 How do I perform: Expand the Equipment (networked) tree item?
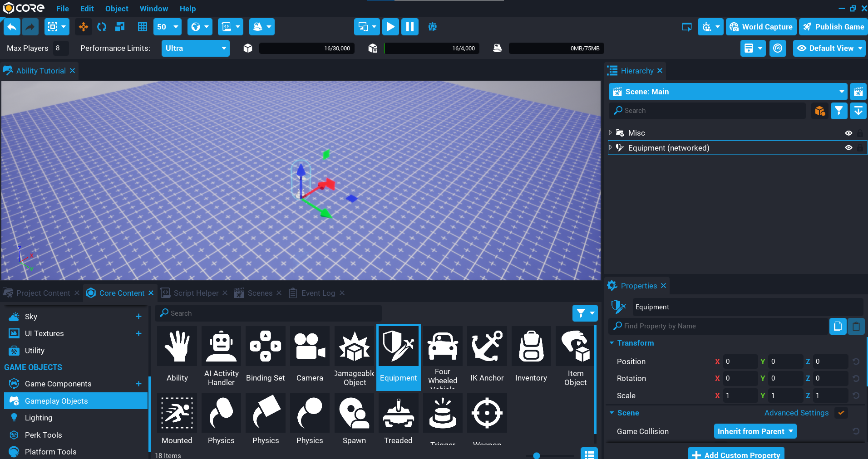click(x=611, y=147)
